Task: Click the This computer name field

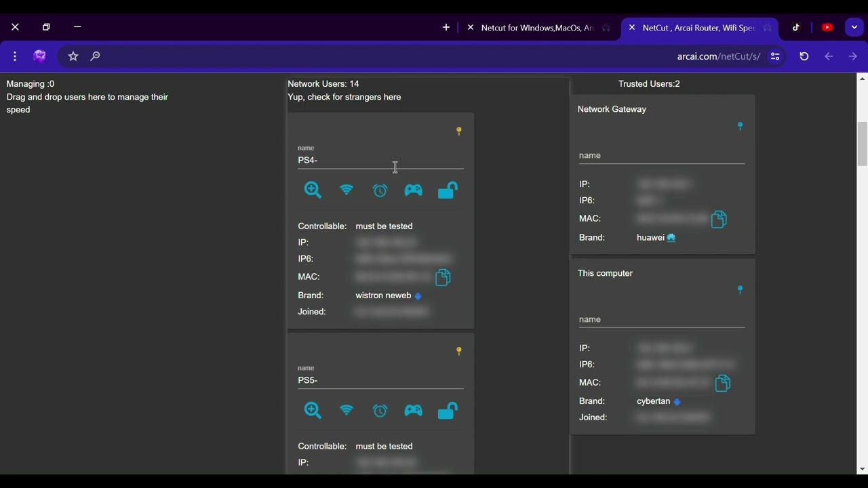Action: (662, 320)
